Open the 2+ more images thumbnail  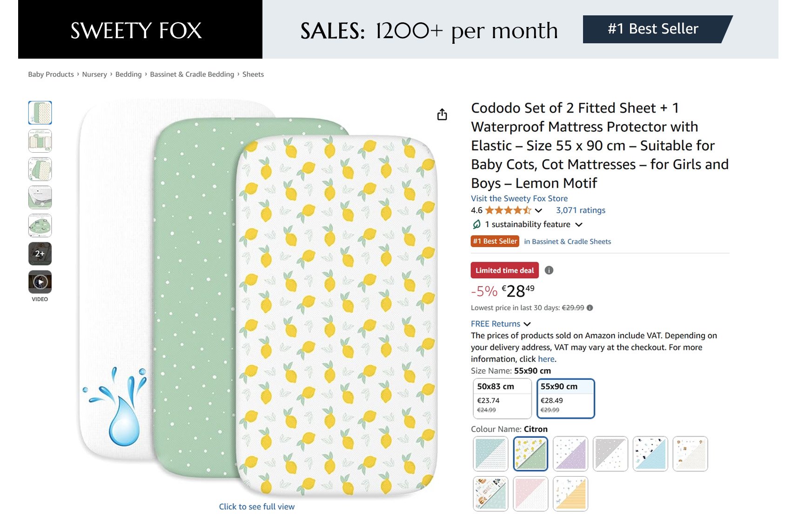(x=40, y=254)
